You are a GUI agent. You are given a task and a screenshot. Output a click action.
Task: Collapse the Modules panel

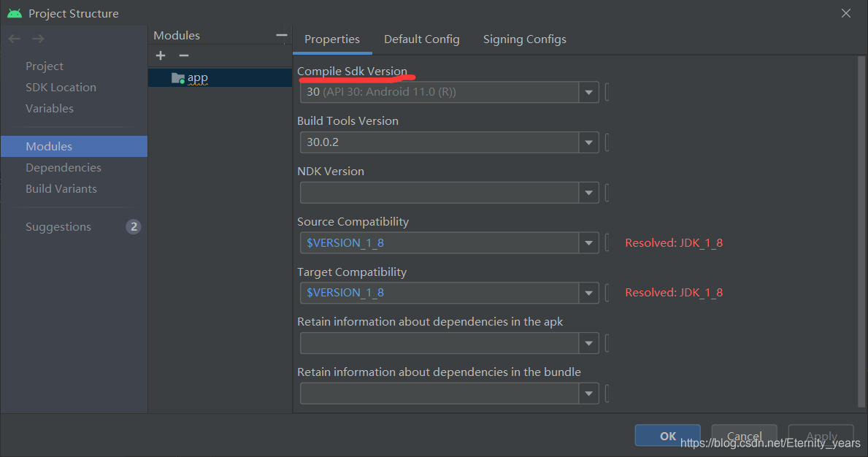click(x=282, y=35)
